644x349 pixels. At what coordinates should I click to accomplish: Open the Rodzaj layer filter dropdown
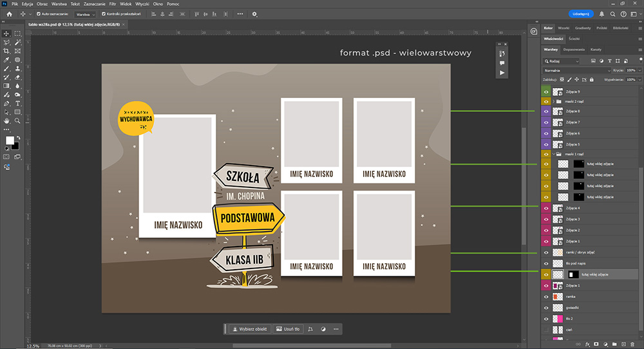pyautogui.click(x=562, y=61)
